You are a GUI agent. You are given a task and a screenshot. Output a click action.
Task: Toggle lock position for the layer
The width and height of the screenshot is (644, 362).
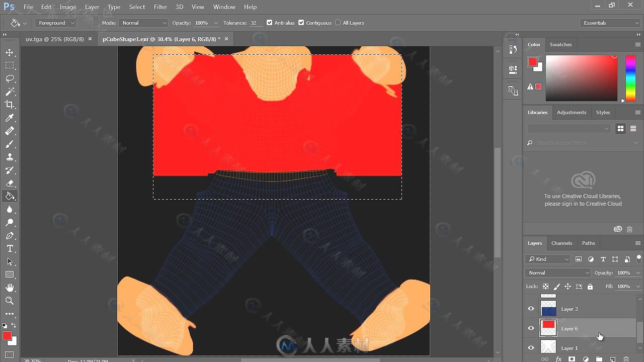(x=568, y=287)
